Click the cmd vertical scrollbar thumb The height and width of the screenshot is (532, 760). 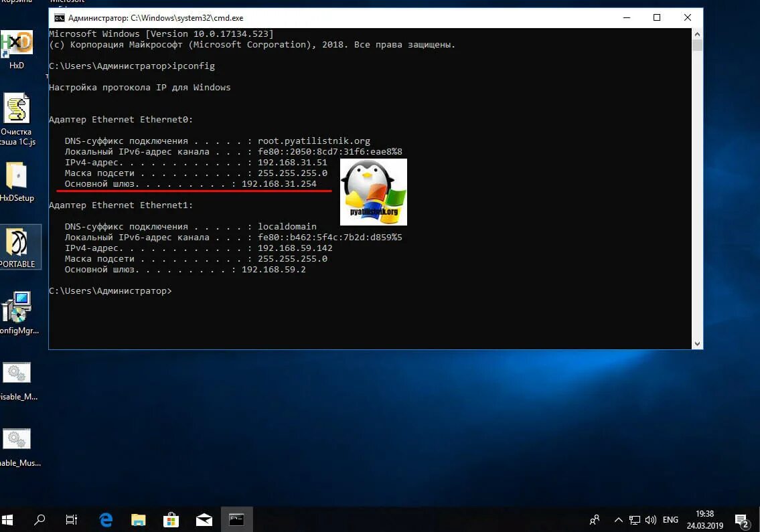[697, 45]
